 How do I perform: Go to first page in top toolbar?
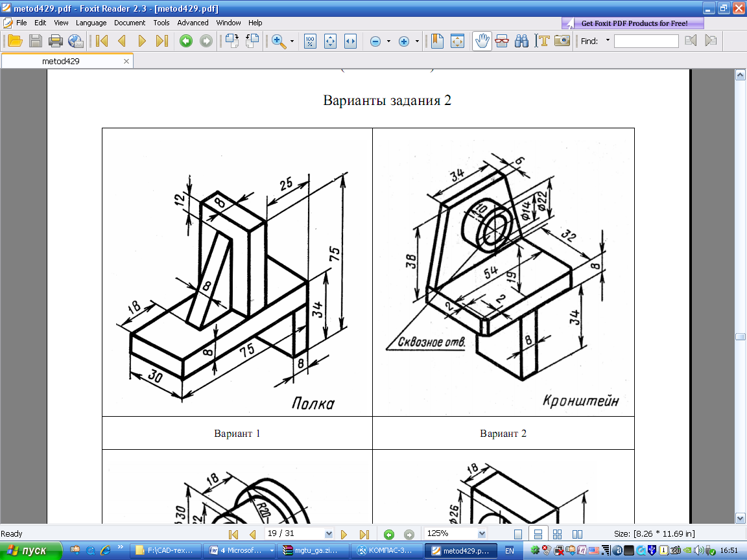click(x=101, y=41)
